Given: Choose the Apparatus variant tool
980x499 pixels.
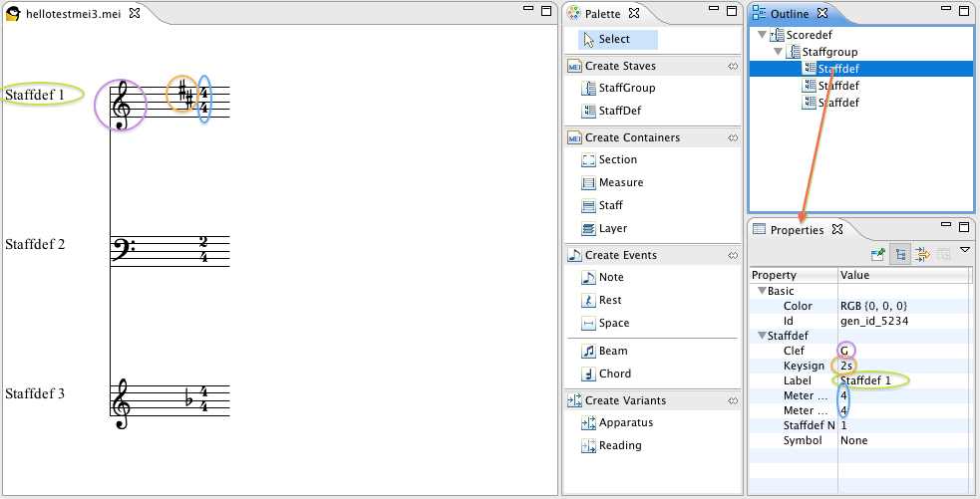Looking at the screenshot, I should [x=625, y=422].
